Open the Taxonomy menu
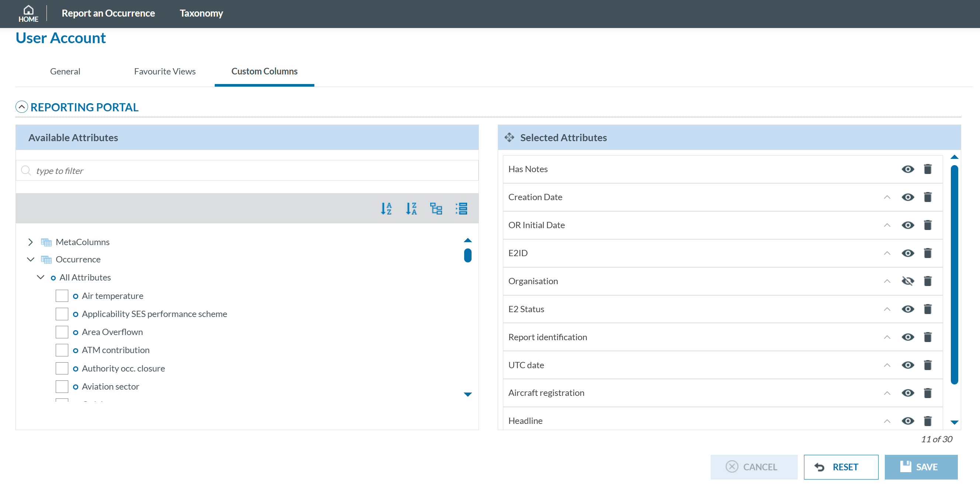Image resolution: width=980 pixels, height=488 pixels. (201, 13)
